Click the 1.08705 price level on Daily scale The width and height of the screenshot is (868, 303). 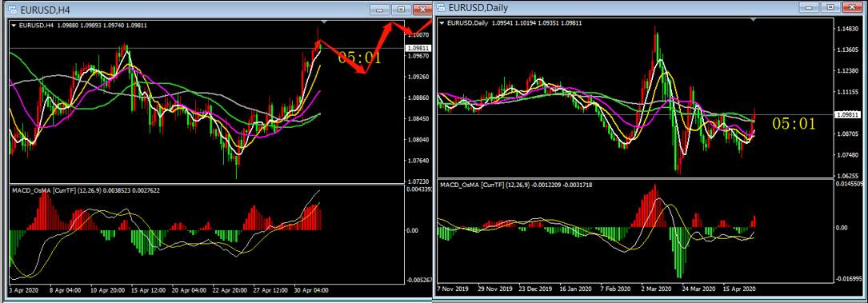(x=848, y=134)
